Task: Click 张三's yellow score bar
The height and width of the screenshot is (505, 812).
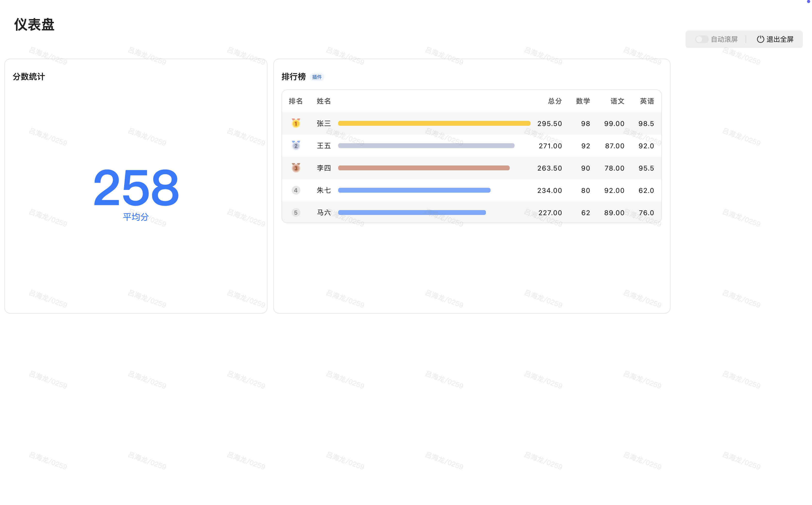Action: click(x=434, y=124)
